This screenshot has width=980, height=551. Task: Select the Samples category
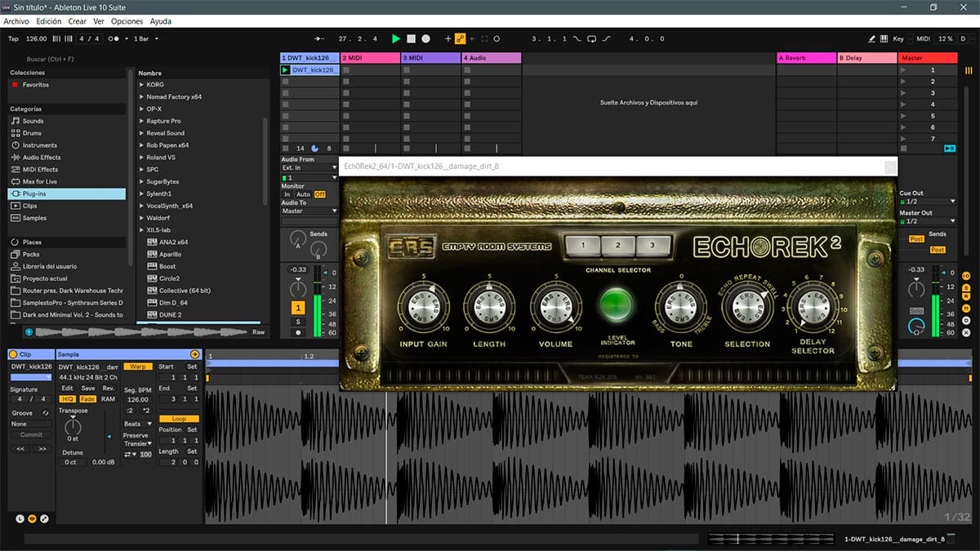point(34,218)
